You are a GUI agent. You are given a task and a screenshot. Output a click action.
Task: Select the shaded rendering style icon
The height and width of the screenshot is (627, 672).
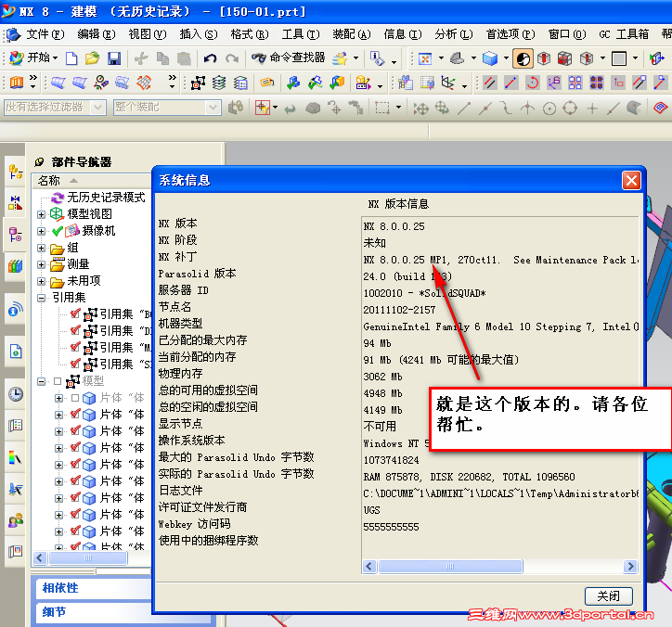pos(490,58)
